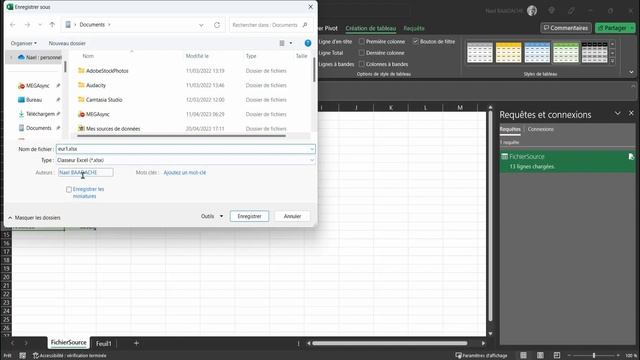Click Ajoutez un mot-clé link

pyautogui.click(x=185, y=173)
